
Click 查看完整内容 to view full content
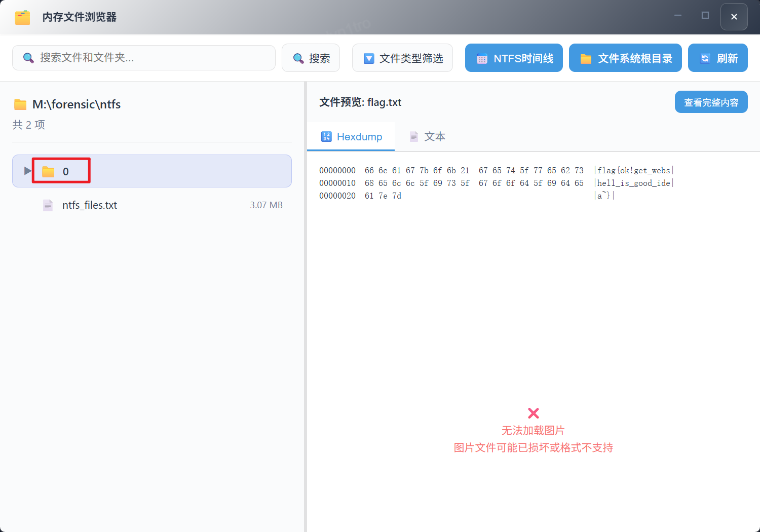point(711,102)
